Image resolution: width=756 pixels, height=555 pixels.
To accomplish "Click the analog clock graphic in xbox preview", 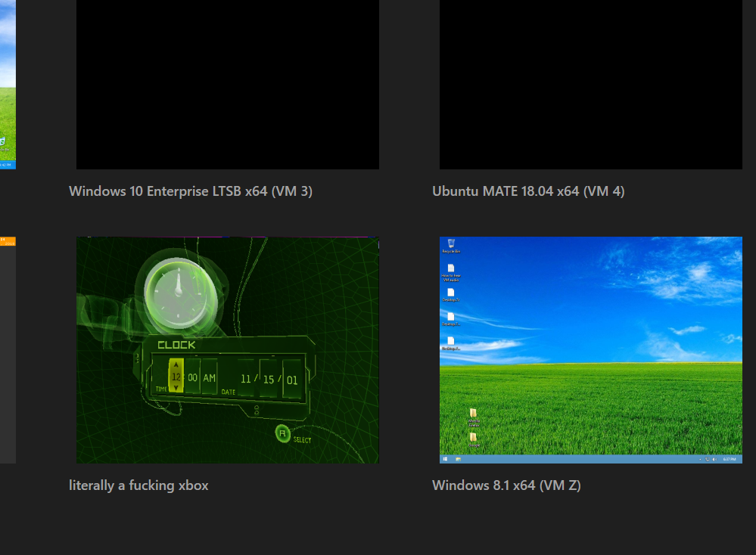I will [176, 291].
